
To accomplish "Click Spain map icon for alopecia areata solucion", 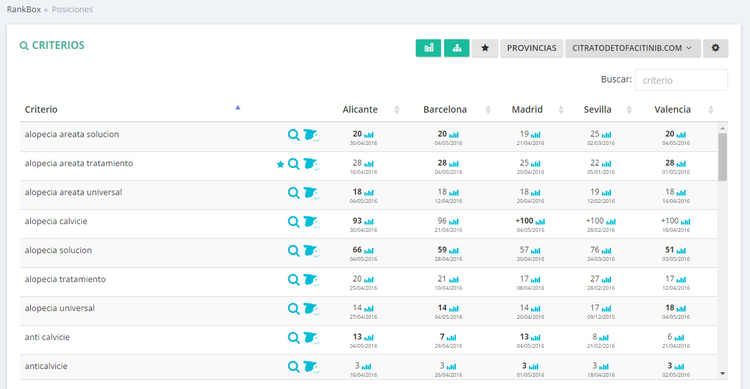I will 311,135.
